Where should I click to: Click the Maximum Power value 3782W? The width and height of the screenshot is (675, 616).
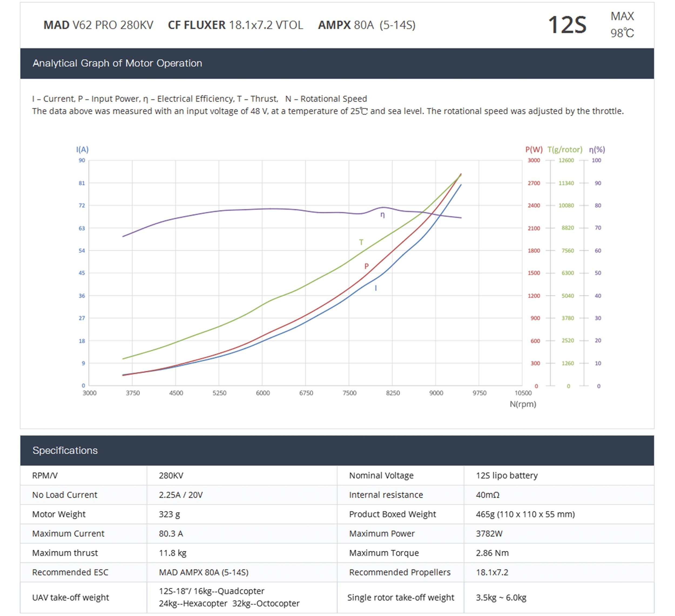pyautogui.click(x=489, y=533)
